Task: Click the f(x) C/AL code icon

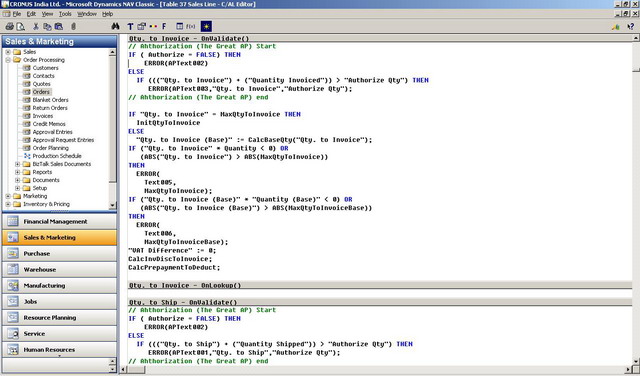Action: tap(191, 27)
